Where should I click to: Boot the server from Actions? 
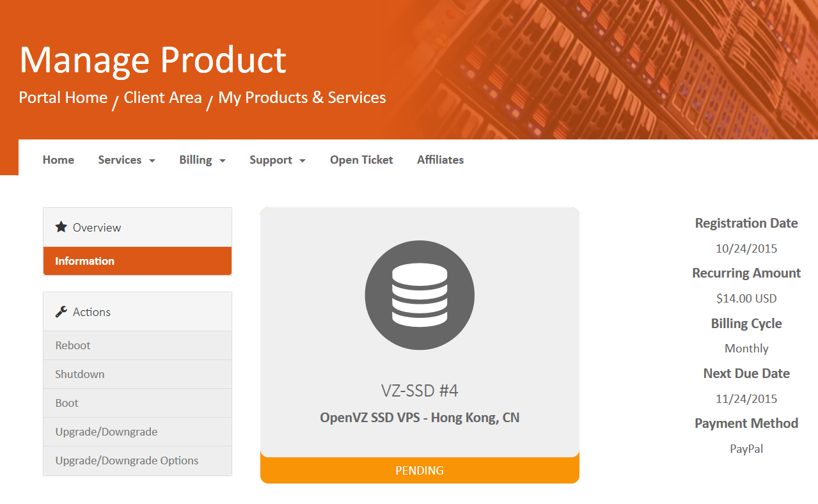(x=67, y=403)
